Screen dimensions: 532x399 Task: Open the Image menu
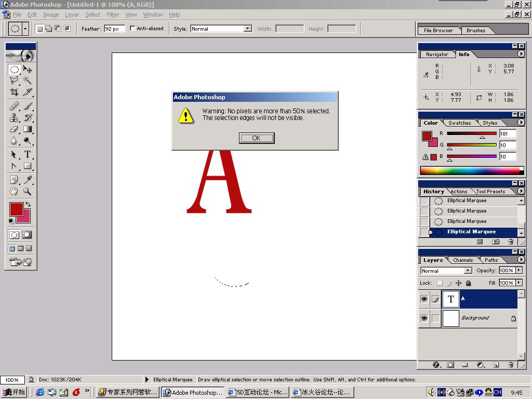coord(51,15)
